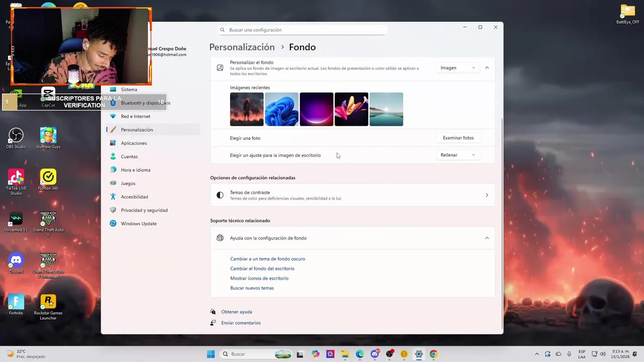
Task: Collapse Ayuda con la configuración de fondo
Action: coord(487,238)
